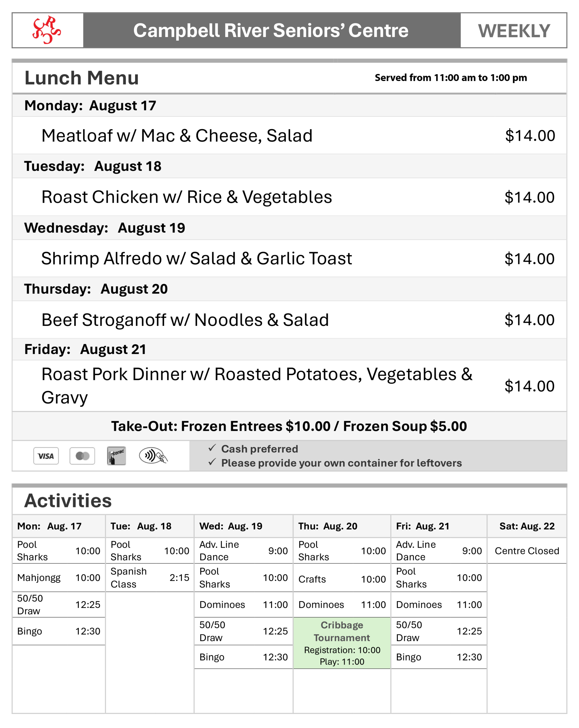Viewport: 579px width, 728px height.
Task: Click the checkmark beside container for leftovers
Action: (212, 462)
